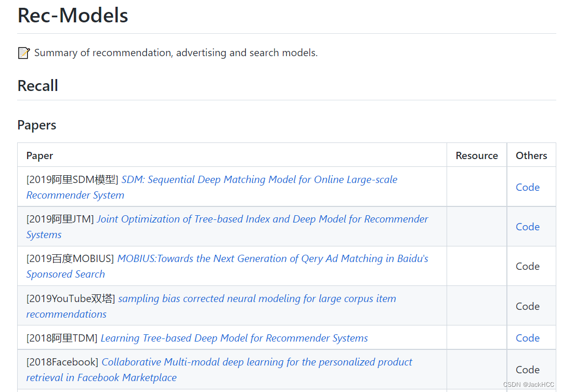
Task: Click the Code text in the Facebook row
Action: pos(528,370)
